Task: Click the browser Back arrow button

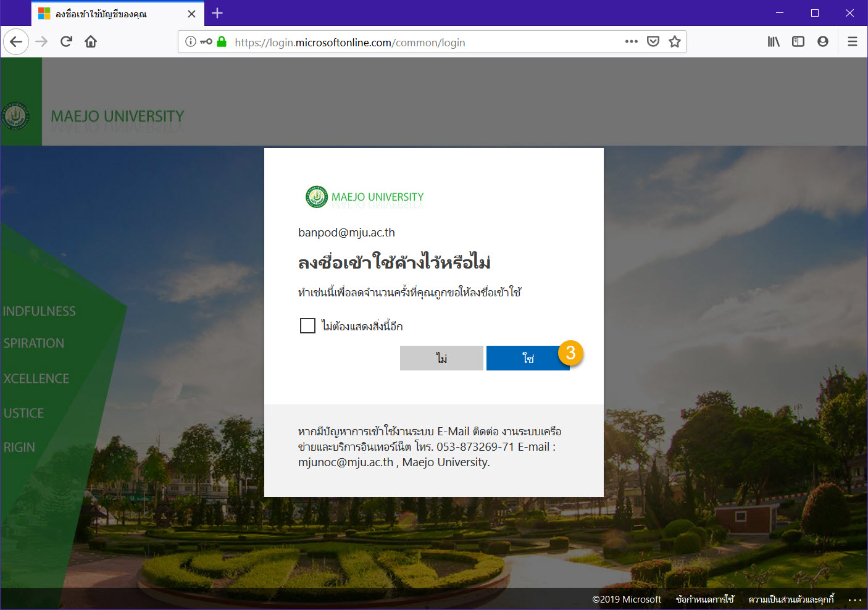Action: pos(16,42)
